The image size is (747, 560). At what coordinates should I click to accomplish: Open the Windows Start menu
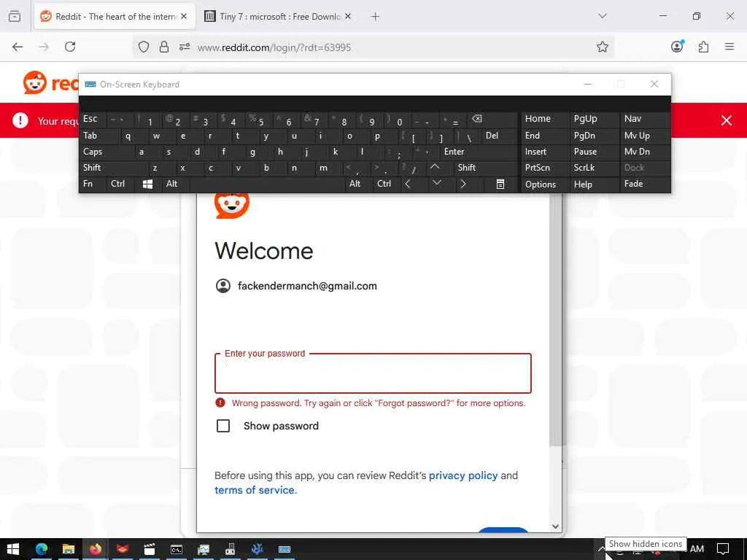[x=13, y=549]
